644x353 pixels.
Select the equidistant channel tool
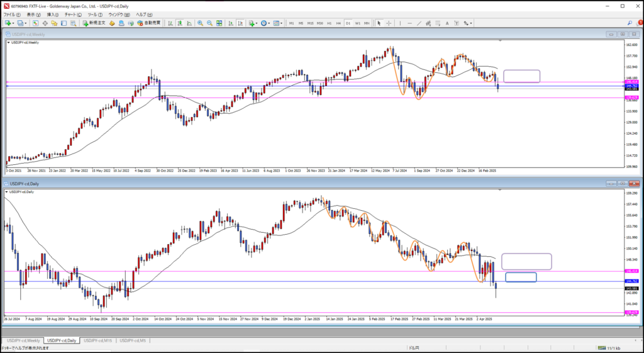tap(428, 23)
